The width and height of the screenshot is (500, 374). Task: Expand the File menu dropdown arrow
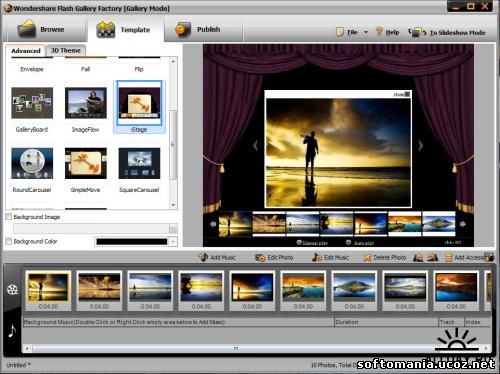pyautogui.click(x=366, y=32)
